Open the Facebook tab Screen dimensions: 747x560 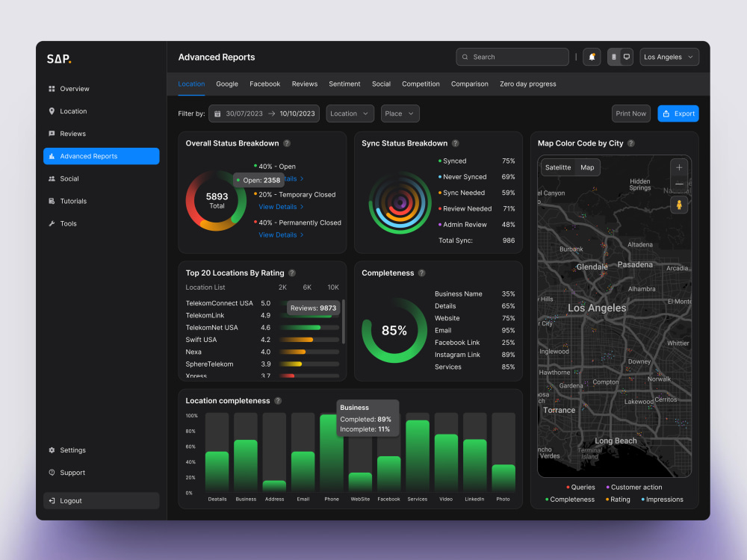click(x=265, y=84)
